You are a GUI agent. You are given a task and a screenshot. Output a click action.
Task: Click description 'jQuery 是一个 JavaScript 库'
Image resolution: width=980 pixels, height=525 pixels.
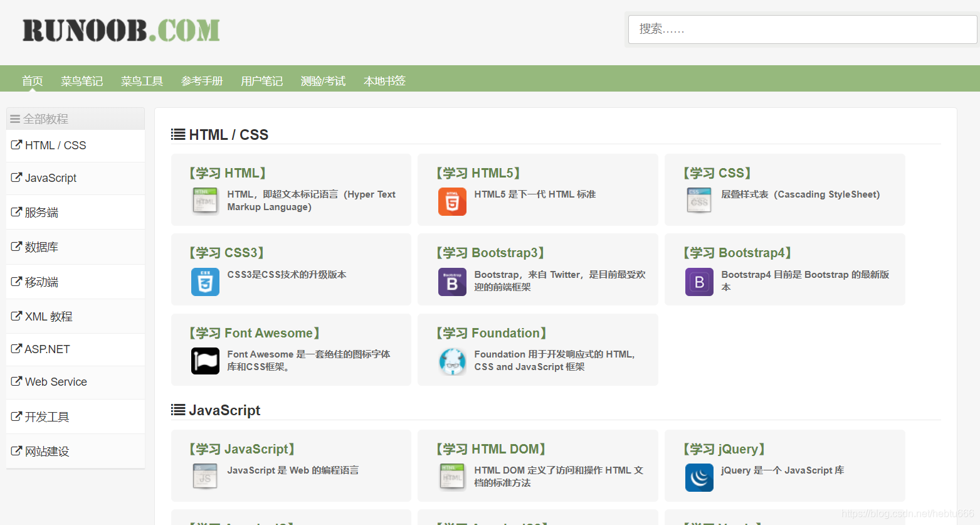click(782, 470)
